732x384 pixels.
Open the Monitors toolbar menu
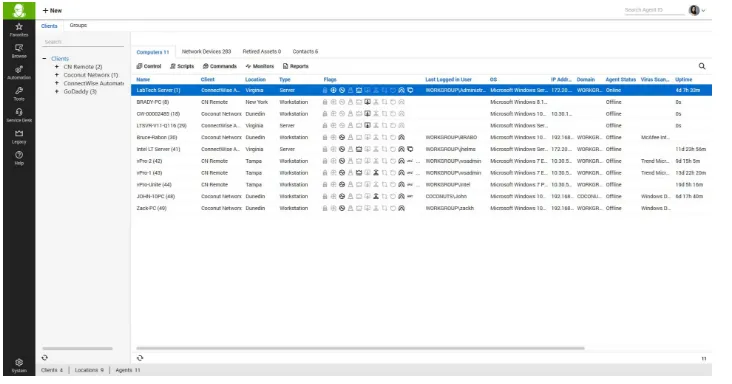260,66
